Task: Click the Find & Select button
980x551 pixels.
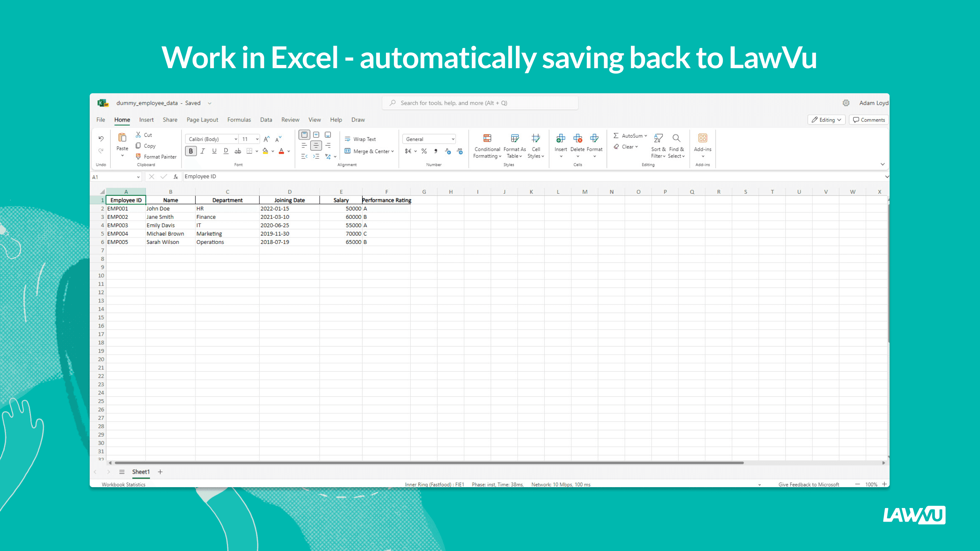Action: pos(677,146)
